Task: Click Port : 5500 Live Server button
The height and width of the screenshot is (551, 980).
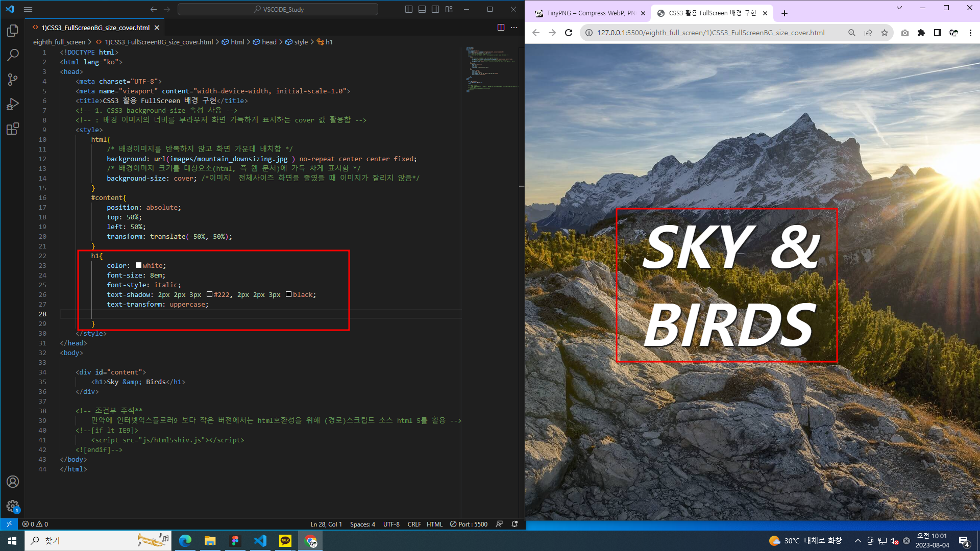Action: pos(469,524)
